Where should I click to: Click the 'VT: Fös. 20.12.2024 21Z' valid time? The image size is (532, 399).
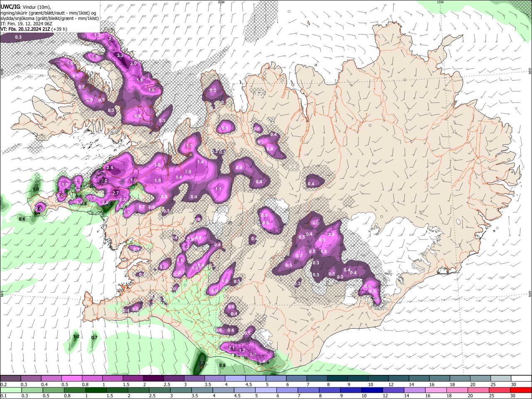26,29
